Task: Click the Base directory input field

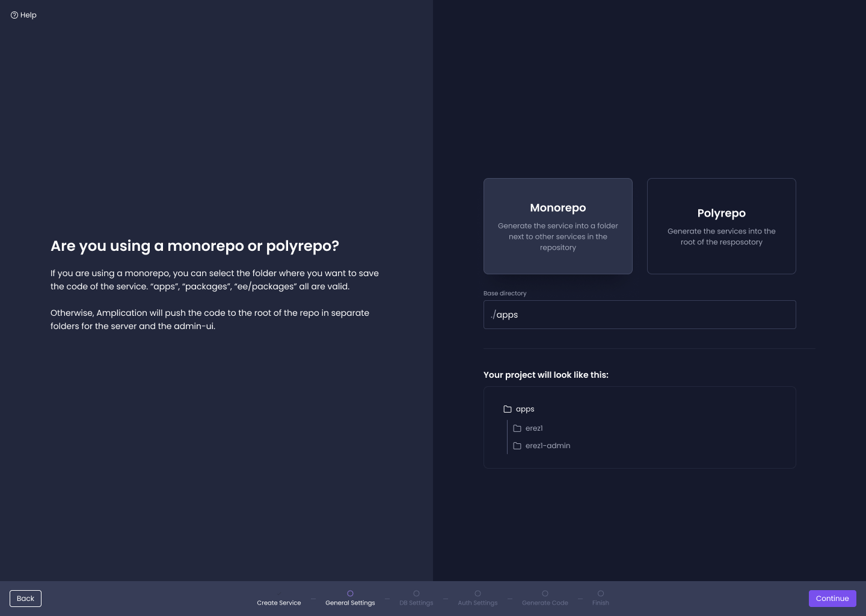Action: [640, 315]
